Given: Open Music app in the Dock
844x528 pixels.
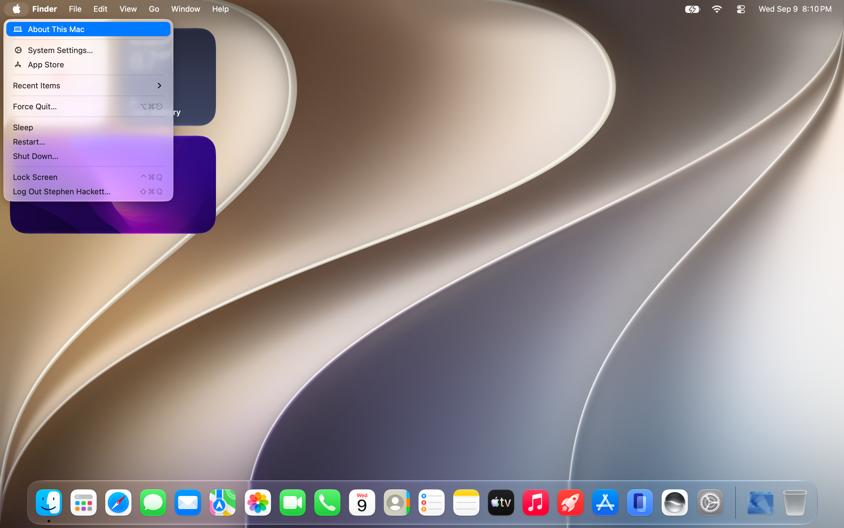Looking at the screenshot, I should point(536,503).
